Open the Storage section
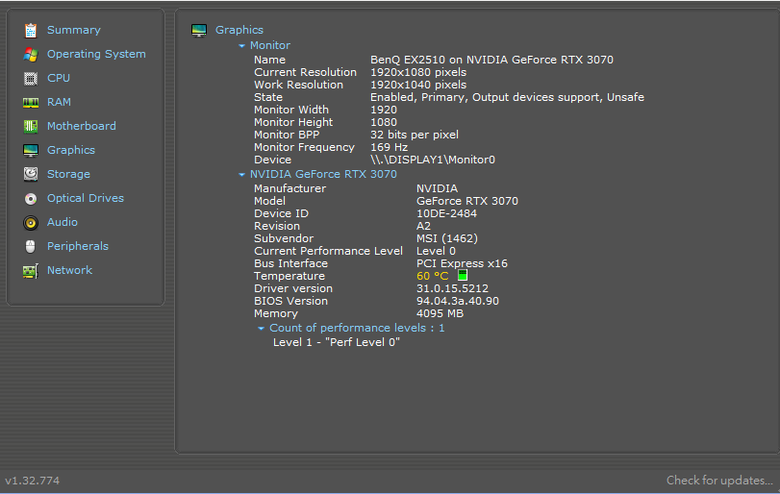 (69, 174)
